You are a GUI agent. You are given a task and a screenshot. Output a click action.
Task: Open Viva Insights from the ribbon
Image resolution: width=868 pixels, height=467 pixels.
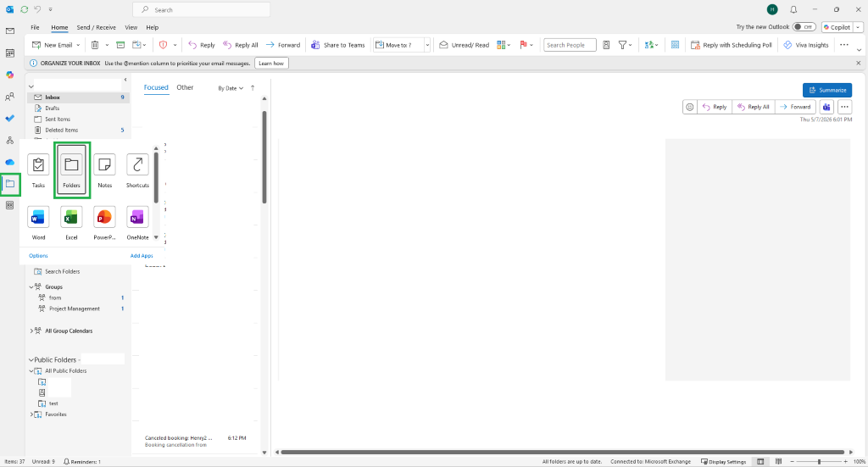point(806,45)
